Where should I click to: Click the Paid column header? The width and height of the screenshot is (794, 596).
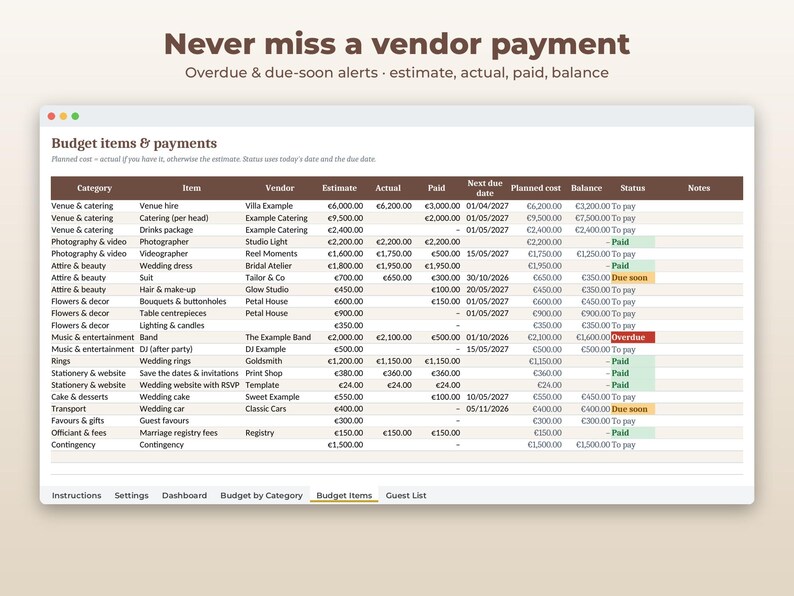(436, 188)
